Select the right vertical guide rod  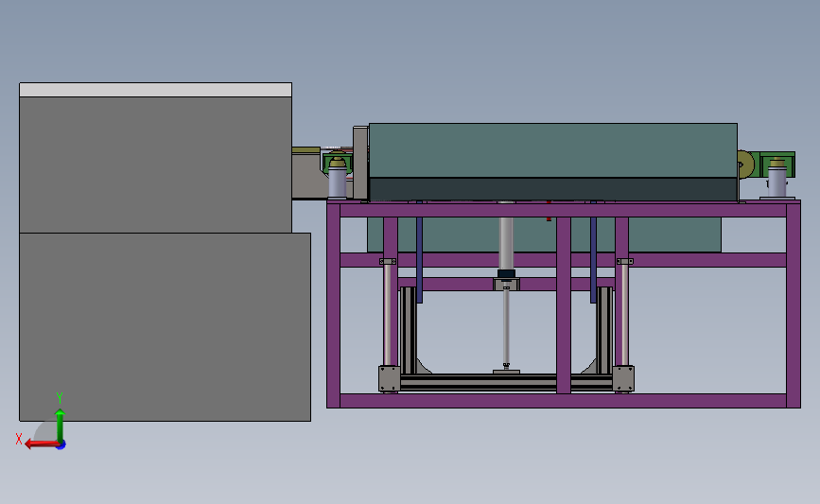625,315
